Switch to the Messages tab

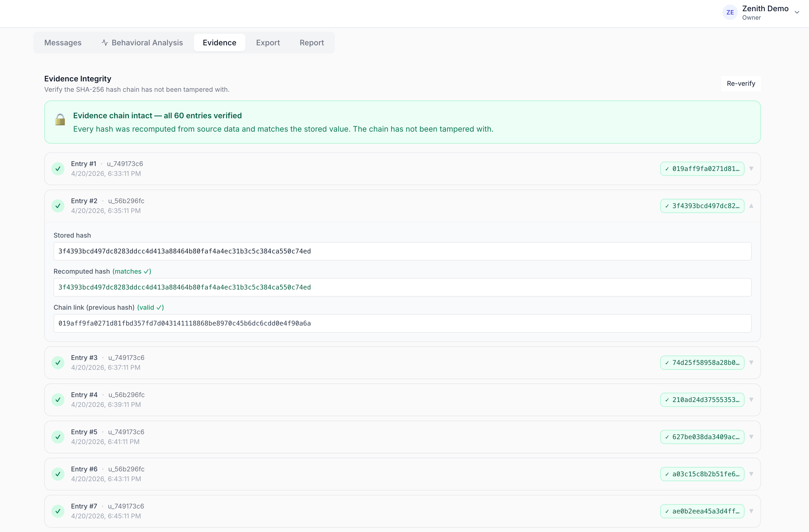tap(63, 43)
